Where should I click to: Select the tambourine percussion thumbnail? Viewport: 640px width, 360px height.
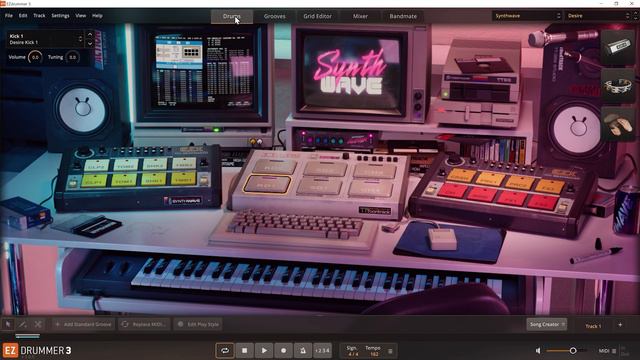(618, 86)
